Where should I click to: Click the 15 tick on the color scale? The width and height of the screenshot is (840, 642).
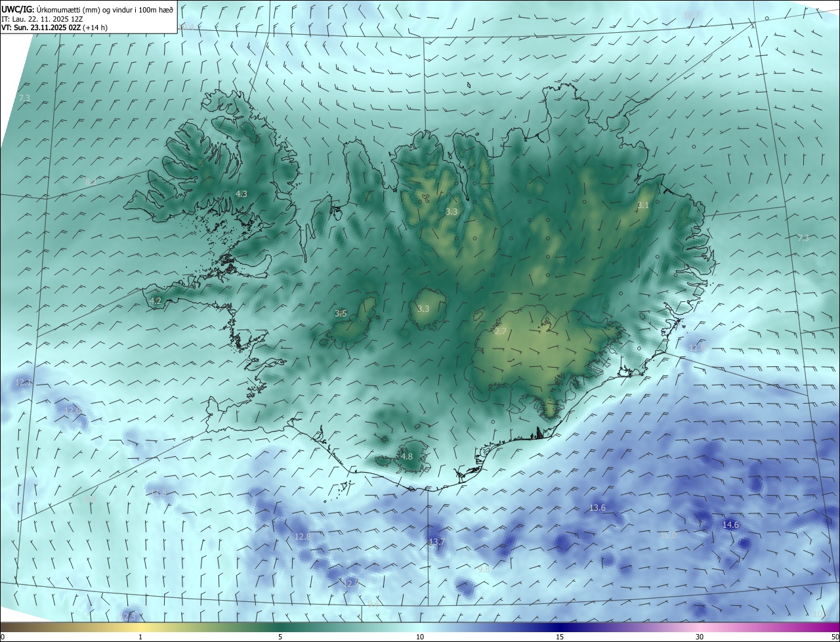[x=560, y=637]
